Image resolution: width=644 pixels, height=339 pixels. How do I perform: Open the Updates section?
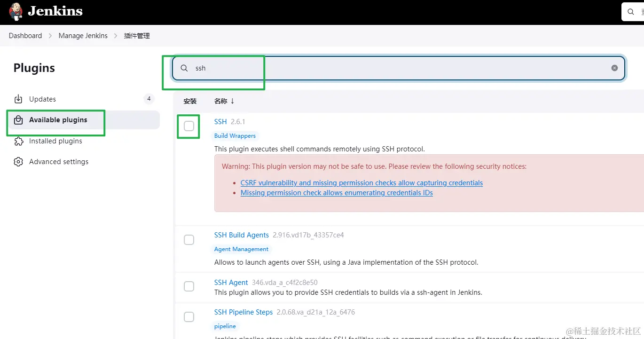(42, 99)
